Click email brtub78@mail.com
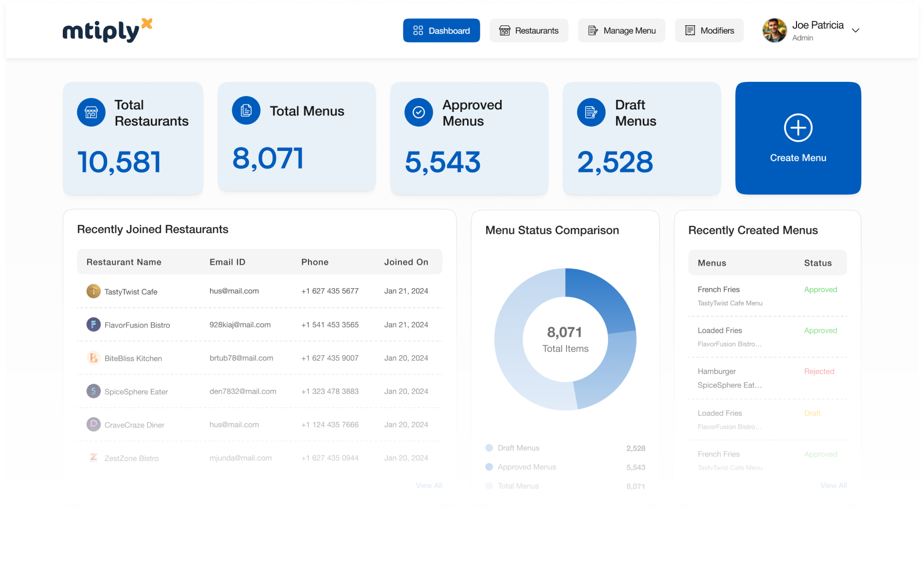Viewport: 924px width, 561px height. tap(241, 358)
